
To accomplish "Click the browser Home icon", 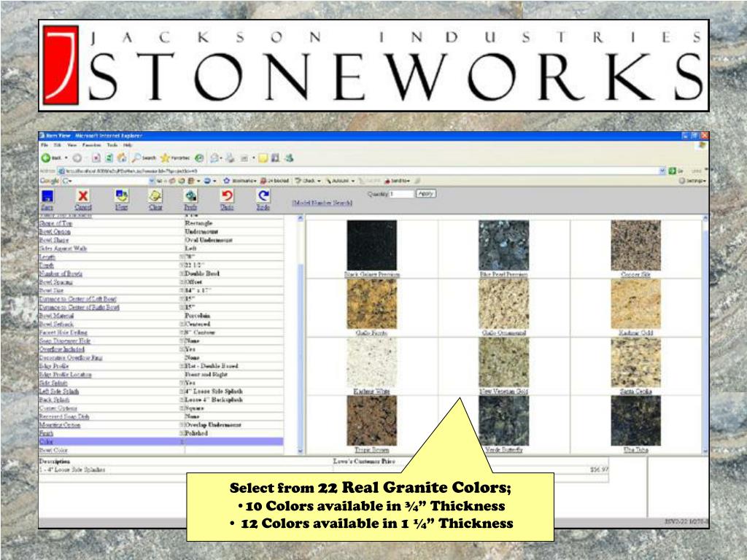I will [122, 157].
